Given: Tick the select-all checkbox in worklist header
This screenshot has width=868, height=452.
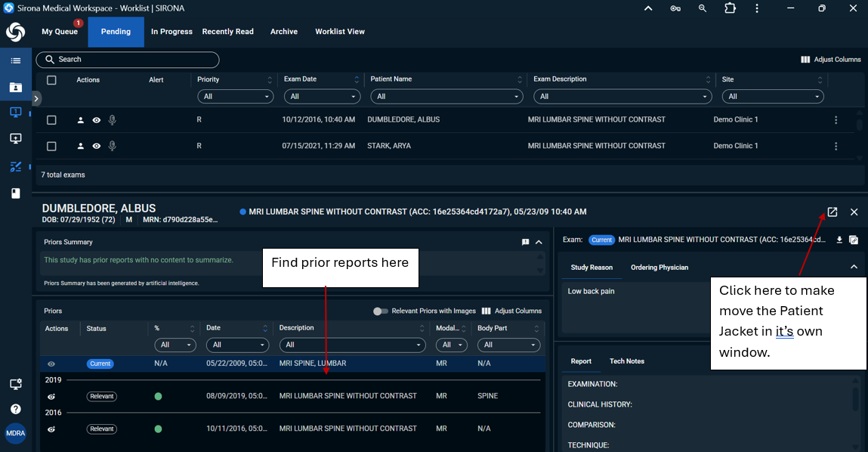Looking at the screenshot, I should pos(51,80).
